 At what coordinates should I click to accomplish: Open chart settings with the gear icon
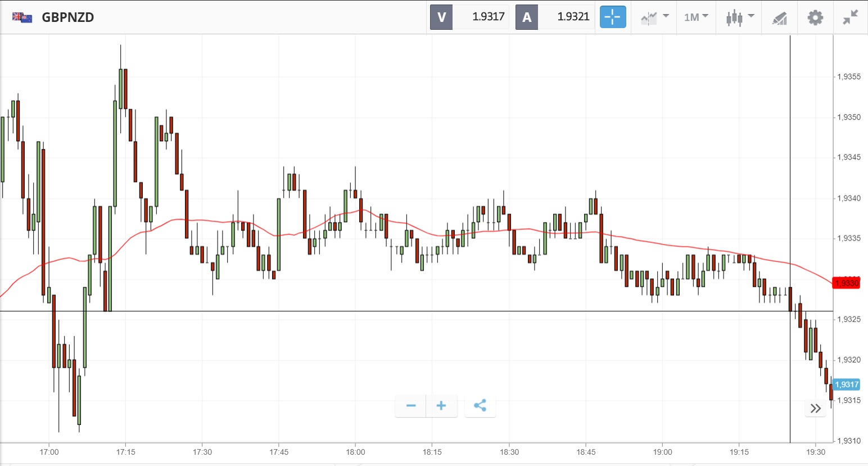pyautogui.click(x=815, y=17)
